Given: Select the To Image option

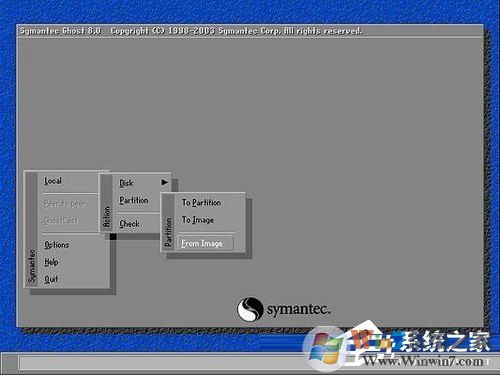Looking at the screenshot, I should click(x=198, y=220).
